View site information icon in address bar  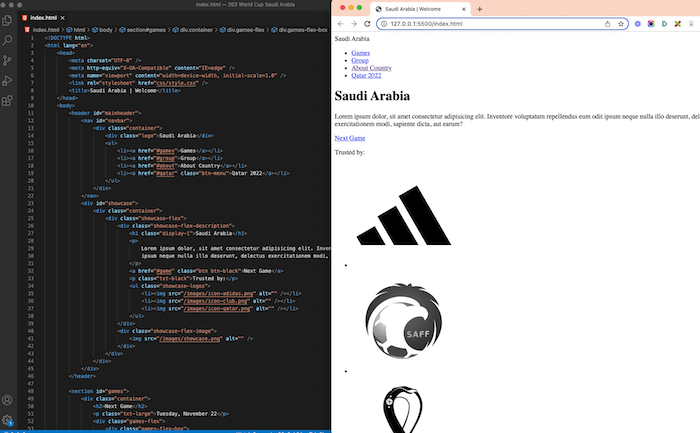(x=384, y=24)
